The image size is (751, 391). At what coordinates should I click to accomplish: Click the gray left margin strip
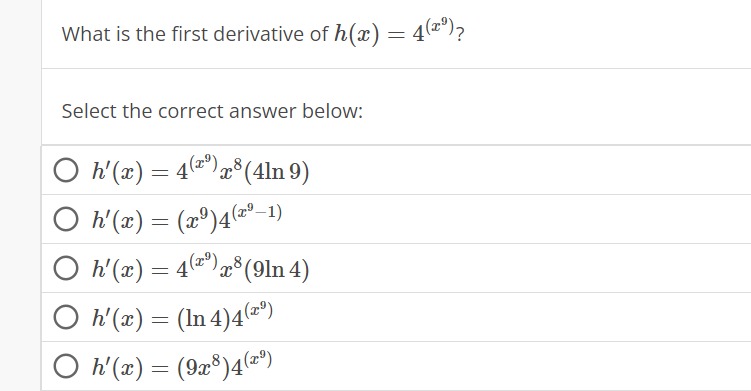[20, 196]
